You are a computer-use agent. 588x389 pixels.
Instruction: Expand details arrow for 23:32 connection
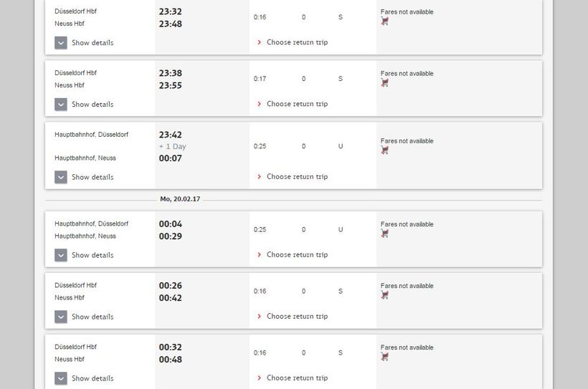(61, 43)
